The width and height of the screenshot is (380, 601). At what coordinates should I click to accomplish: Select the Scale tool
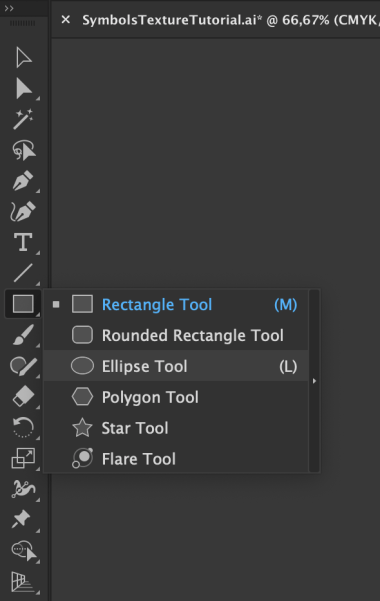pyautogui.click(x=23, y=458)
